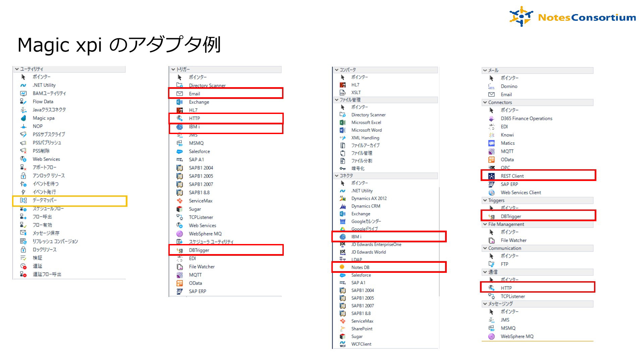Viewport: 644px width, 362px height.
Task: Collapse the 通信 group
Action: pos(485,272)
